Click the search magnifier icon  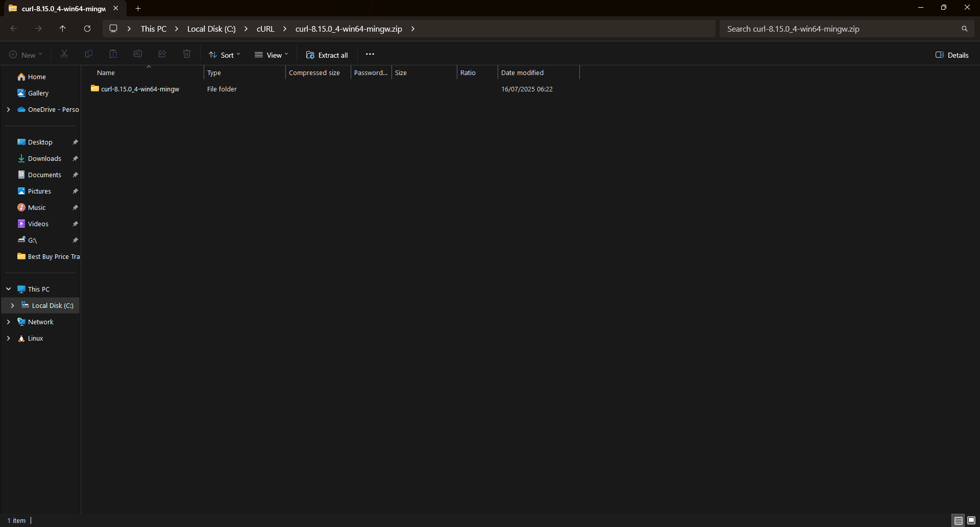(x=964, y=29)
